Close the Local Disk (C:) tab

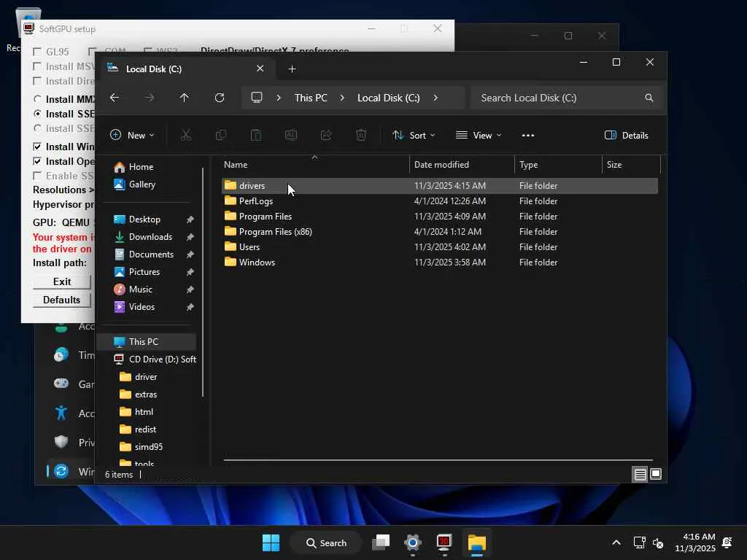(x=260, y=69)
